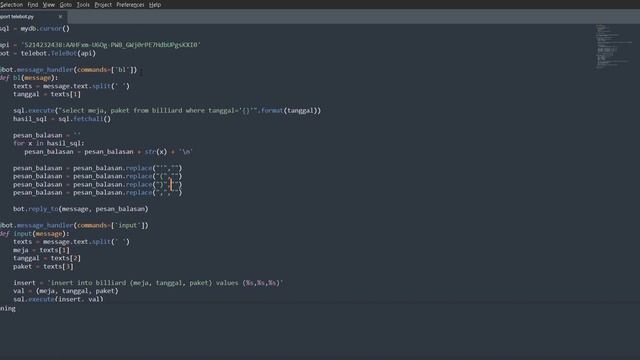Click the 'bot = telebot.TeleBot(api)' line
This screenshot has height=360, width=640.
point(48,53)
